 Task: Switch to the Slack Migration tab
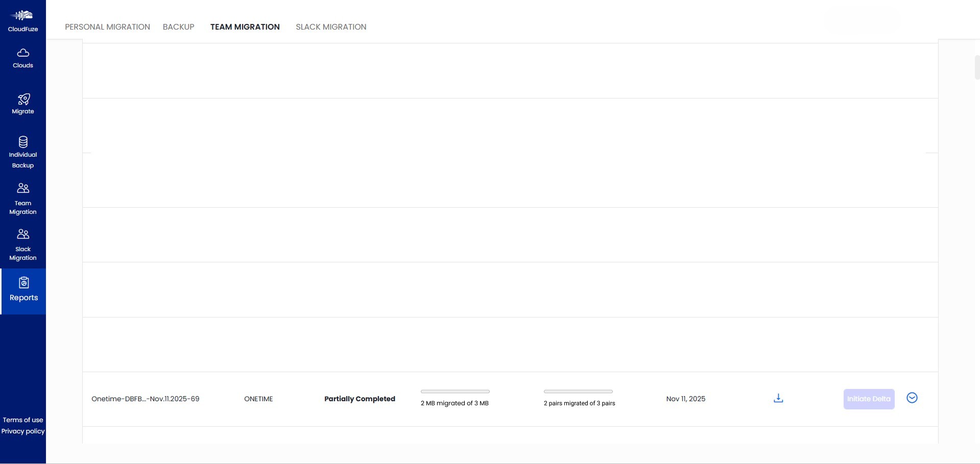331,27
